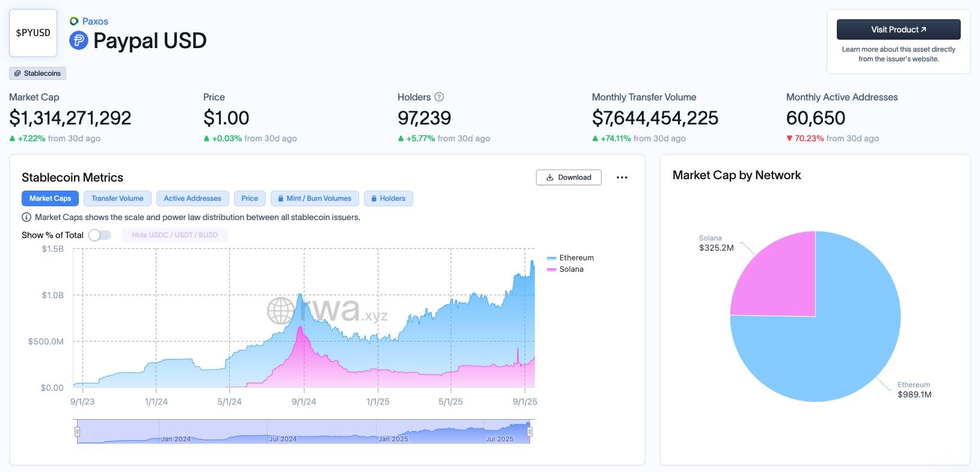This screenshot has height=472, width=980.
Task: Click the Ethereum $989.1M pie label
Action: [914, 390]
